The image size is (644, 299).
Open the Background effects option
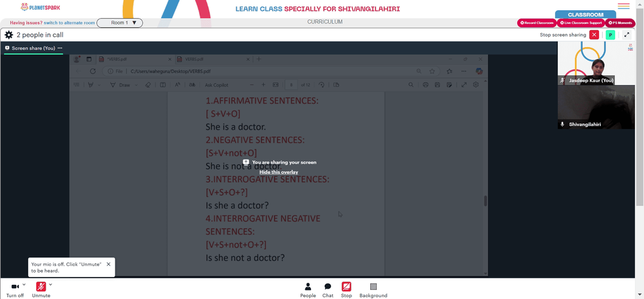click(x=374, y=290)
